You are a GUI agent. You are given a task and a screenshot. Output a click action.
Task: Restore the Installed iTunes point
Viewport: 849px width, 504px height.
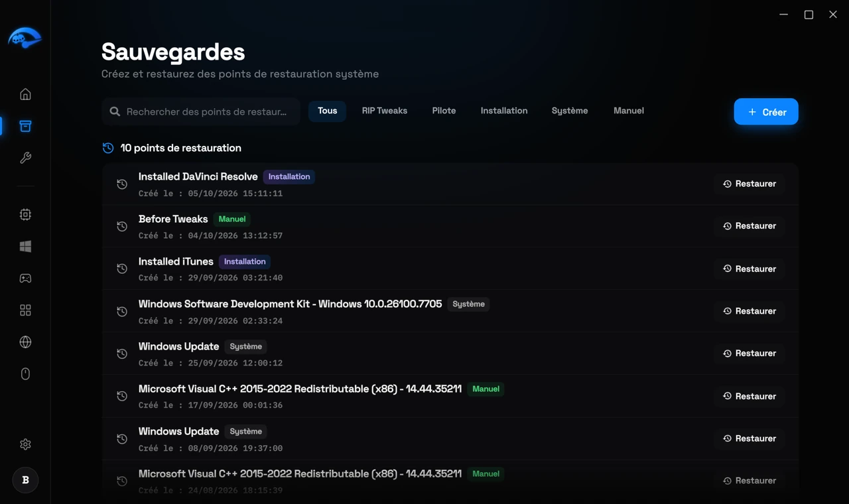click(750, 269)
